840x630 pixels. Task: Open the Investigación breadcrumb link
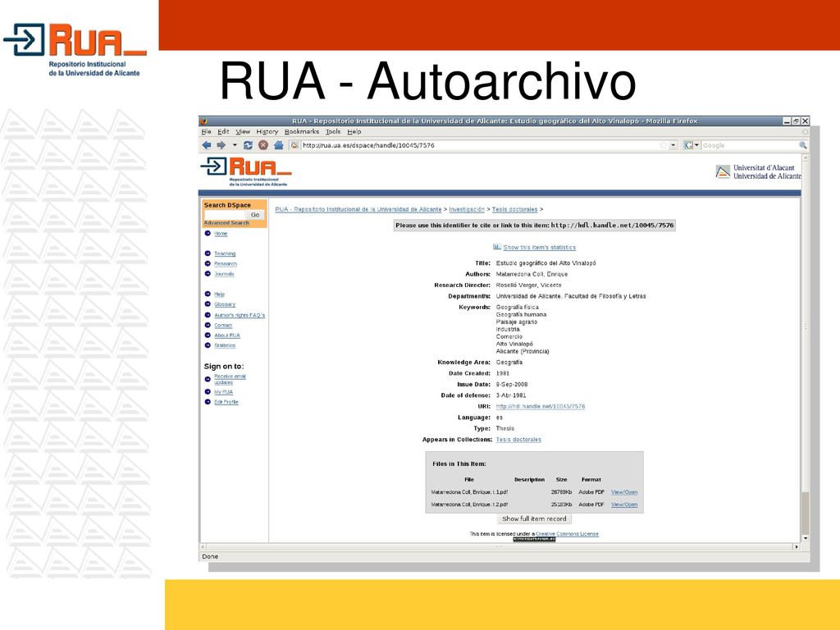[x=467, y=209]
